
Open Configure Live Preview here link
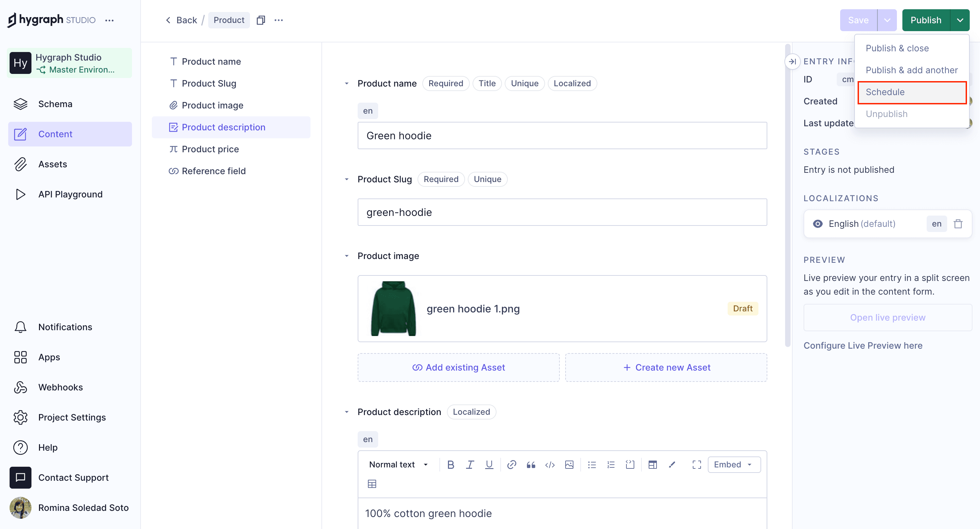[x=863, y=345]
